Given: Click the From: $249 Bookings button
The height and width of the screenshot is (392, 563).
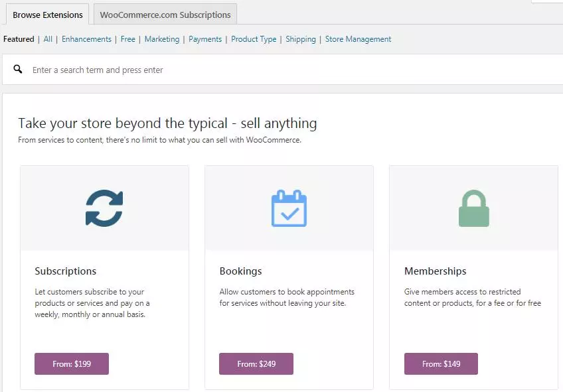Looking at the screenshot, I should coord(256,363).
